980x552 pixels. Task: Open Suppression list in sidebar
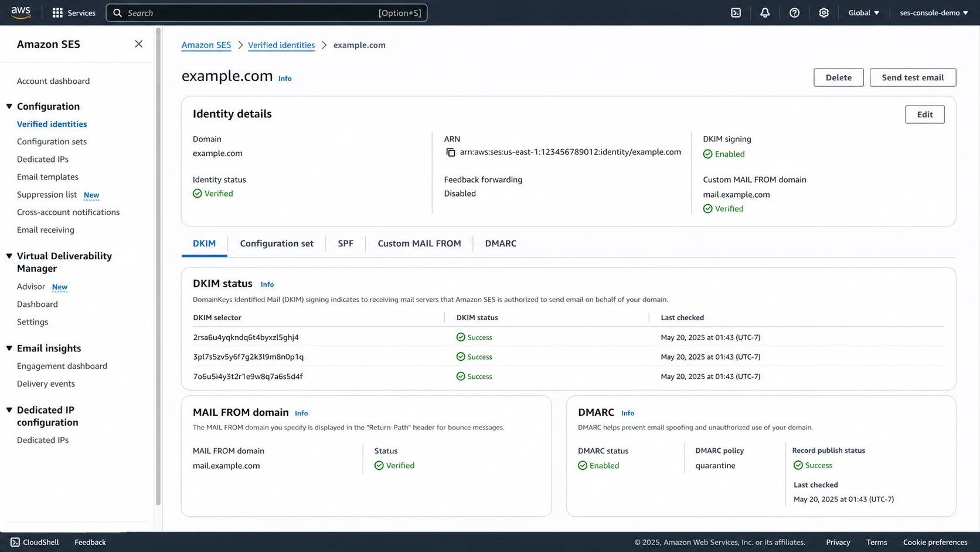47,194
